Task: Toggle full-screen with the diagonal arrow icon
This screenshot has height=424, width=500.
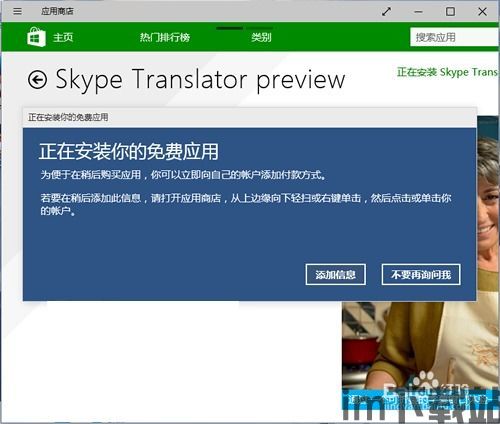Action: [386, 12]
